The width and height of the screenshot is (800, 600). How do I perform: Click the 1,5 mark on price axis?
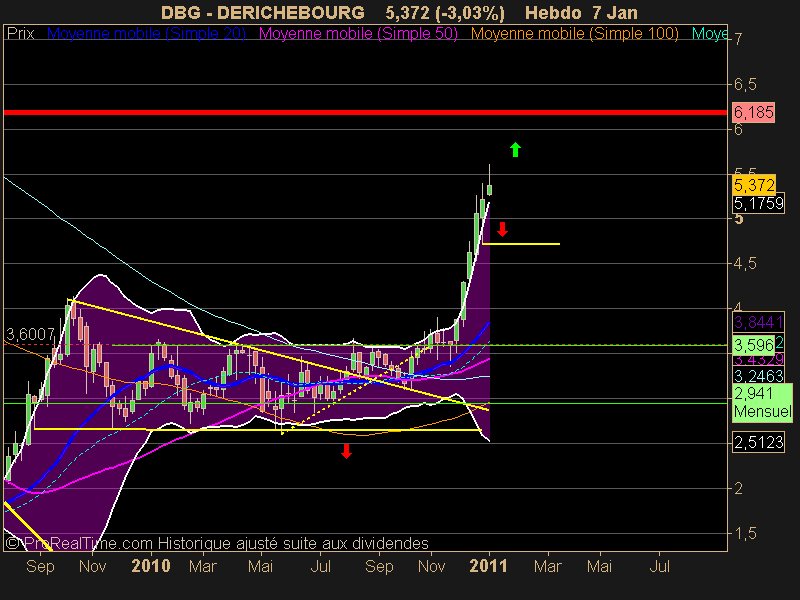(745, 534)
